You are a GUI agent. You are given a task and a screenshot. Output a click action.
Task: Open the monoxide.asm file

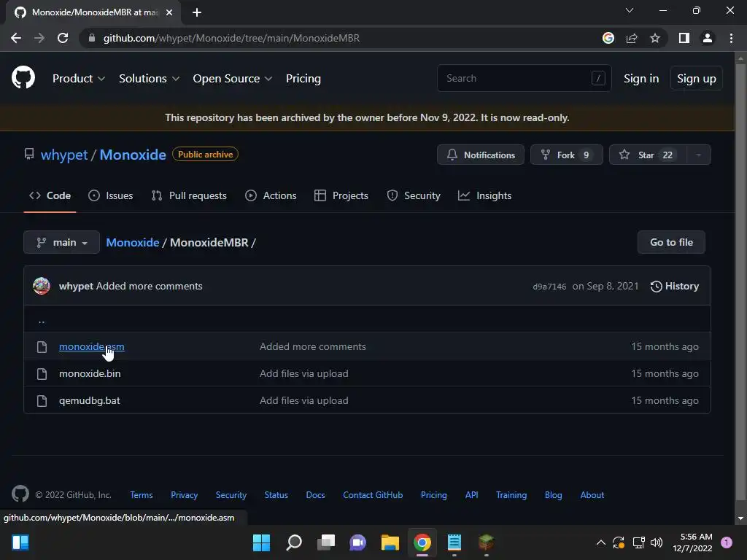[91, 346]
